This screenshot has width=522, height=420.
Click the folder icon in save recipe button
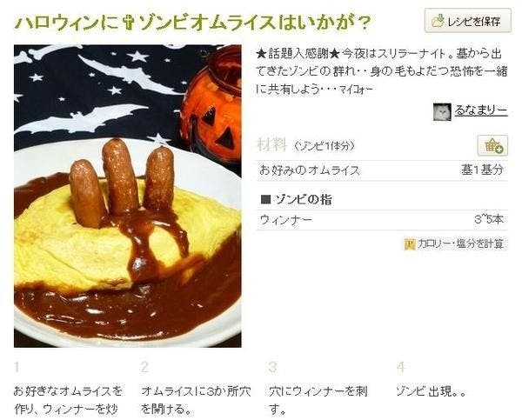pyautogui.click(x=438, y=21)
